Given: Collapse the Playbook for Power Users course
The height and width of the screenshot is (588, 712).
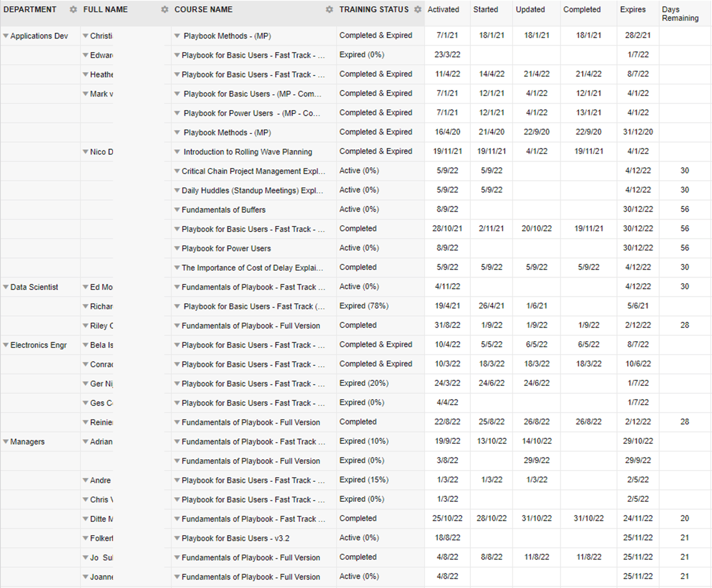Looking at the screenshot, I should click(177, 248).
